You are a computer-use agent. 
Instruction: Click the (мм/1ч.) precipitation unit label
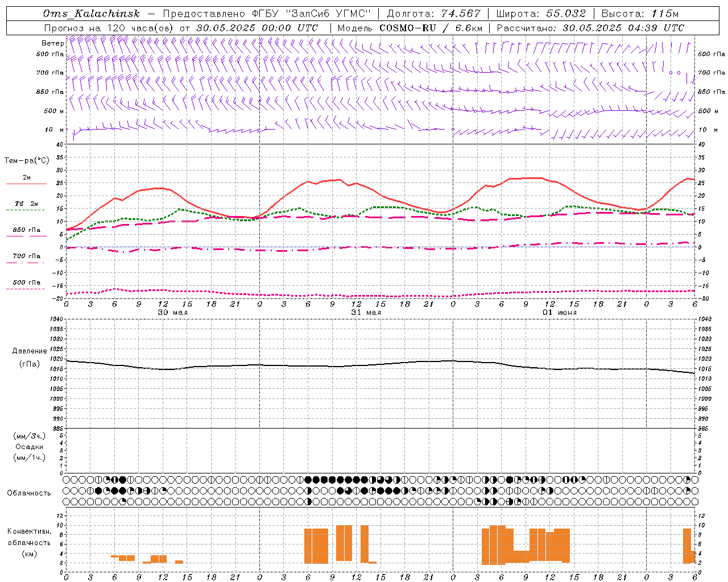point(30,458)
